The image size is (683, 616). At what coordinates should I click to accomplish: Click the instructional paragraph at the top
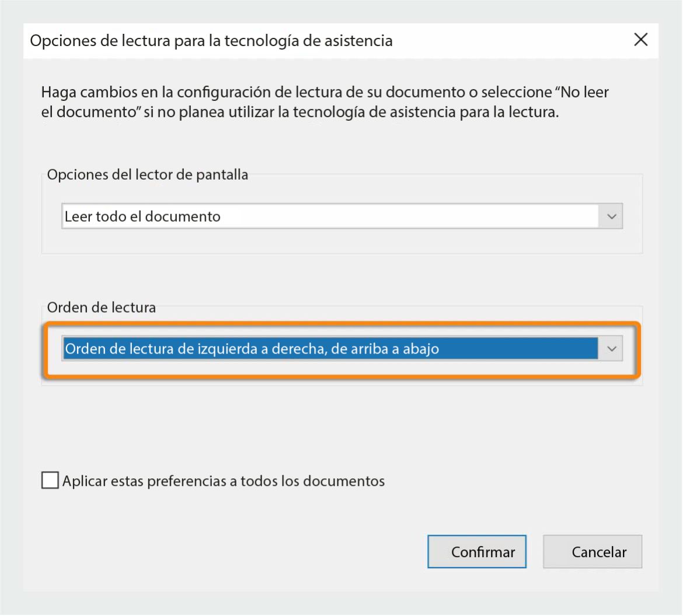324,101
